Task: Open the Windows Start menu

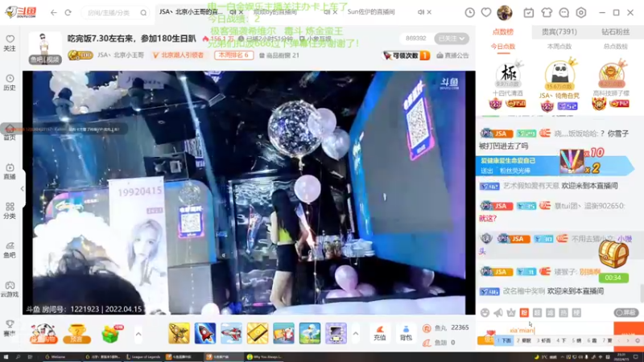Action: point(6,356)
